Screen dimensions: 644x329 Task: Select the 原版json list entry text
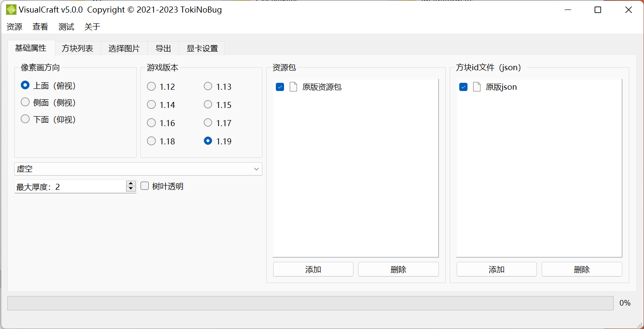click(x=501, y=87)
